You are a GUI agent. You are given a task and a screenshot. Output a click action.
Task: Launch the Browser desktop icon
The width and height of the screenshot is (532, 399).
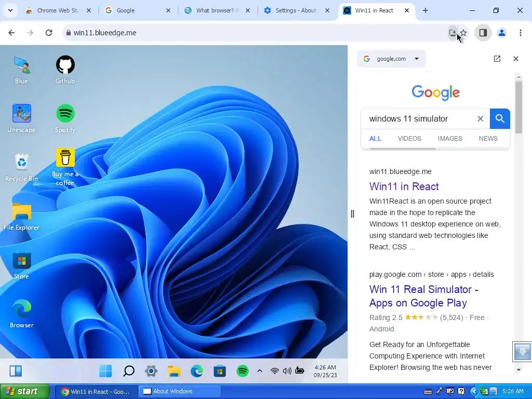21,314
